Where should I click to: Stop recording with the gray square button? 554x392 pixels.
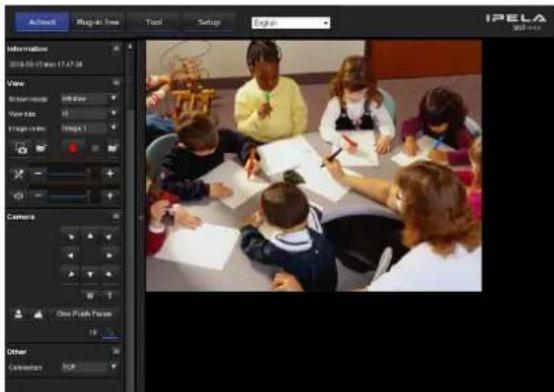click(95, 148)
